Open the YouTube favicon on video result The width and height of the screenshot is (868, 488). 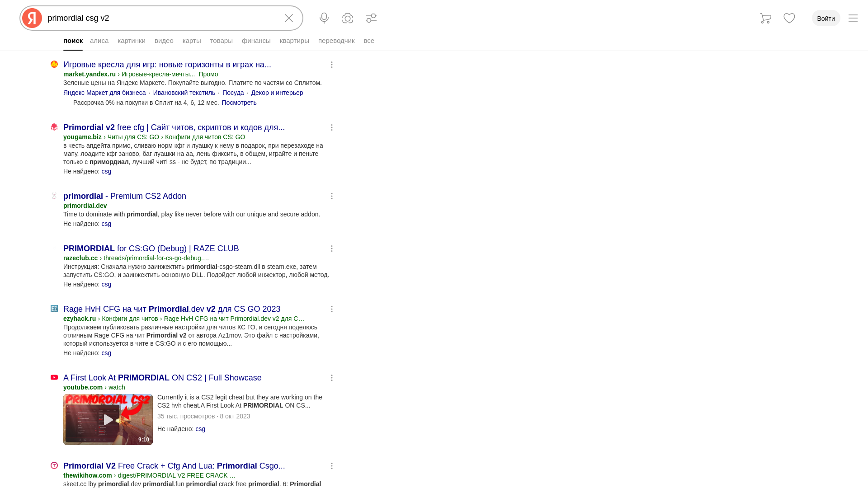[54, 377]
